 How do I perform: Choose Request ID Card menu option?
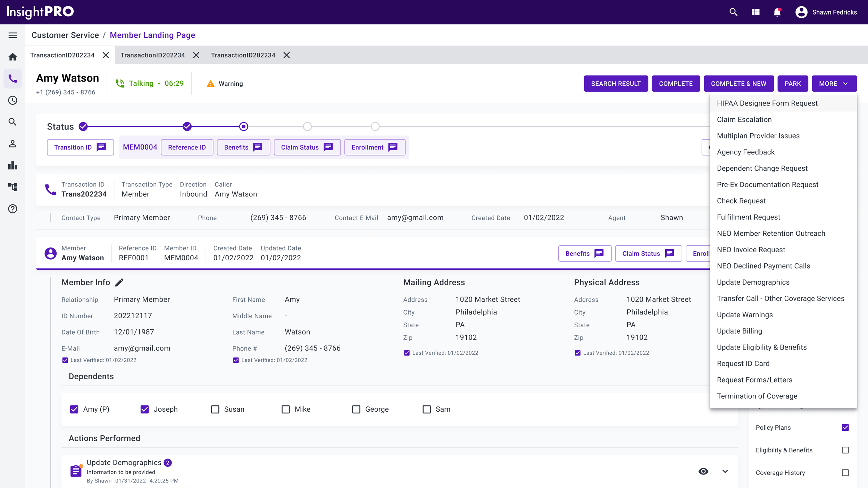coord(743,363)
